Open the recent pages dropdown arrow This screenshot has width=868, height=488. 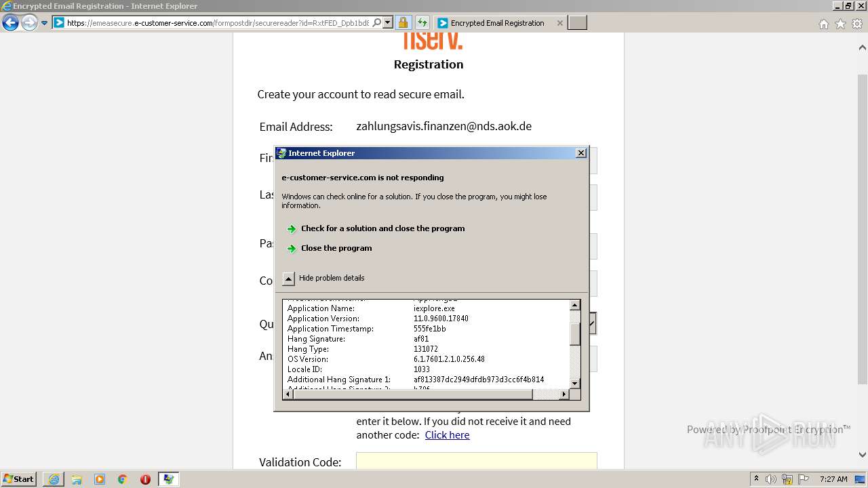click(45, 23)
